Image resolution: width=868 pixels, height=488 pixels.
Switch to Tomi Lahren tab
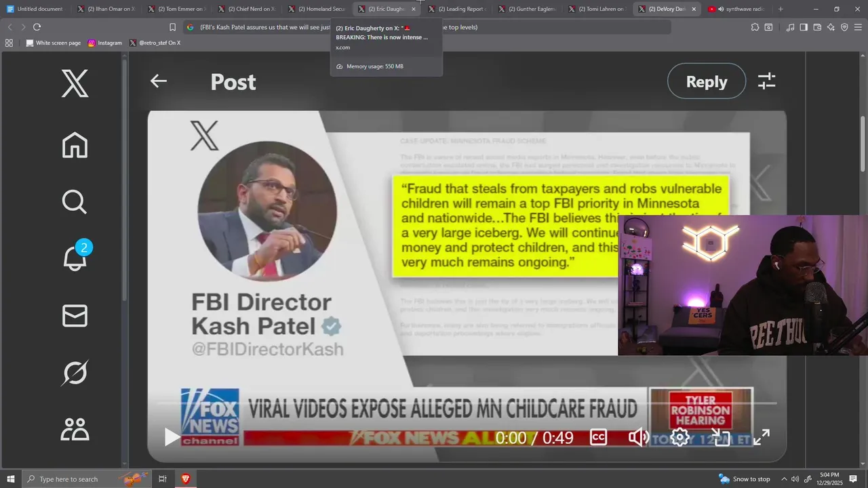click(x=598, y=9)
